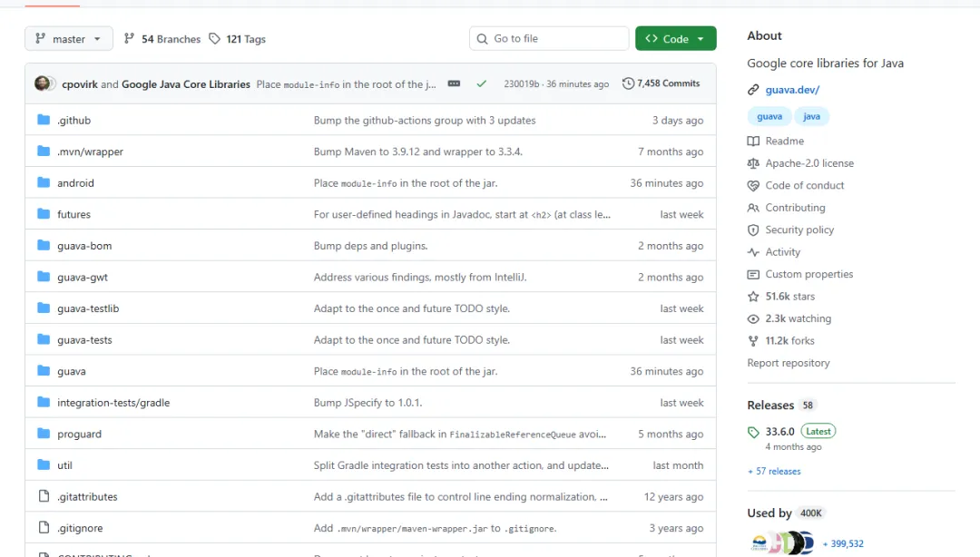
Task: Open commit 'Bump Maven to 3.9.12 and wrapper'
Action: click(x=418, y=151)
